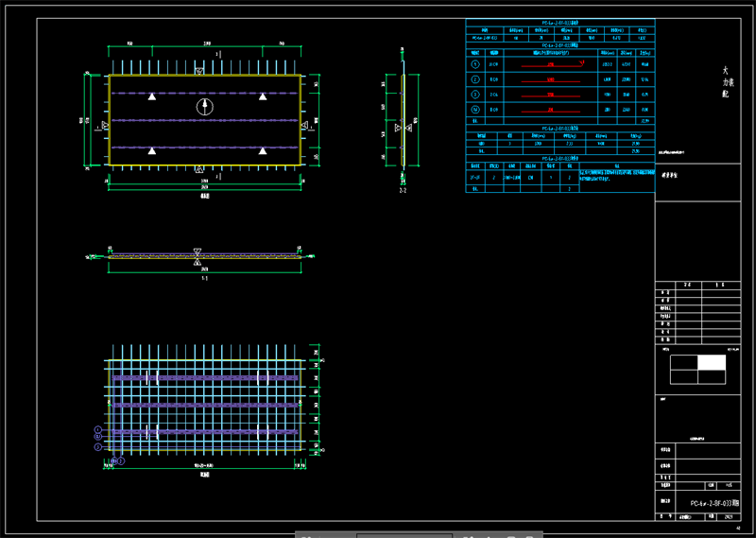Viewport: 756px width, 538px height.
Task: Select section marker on plan's bottom edge
Action: click(199, 169)
